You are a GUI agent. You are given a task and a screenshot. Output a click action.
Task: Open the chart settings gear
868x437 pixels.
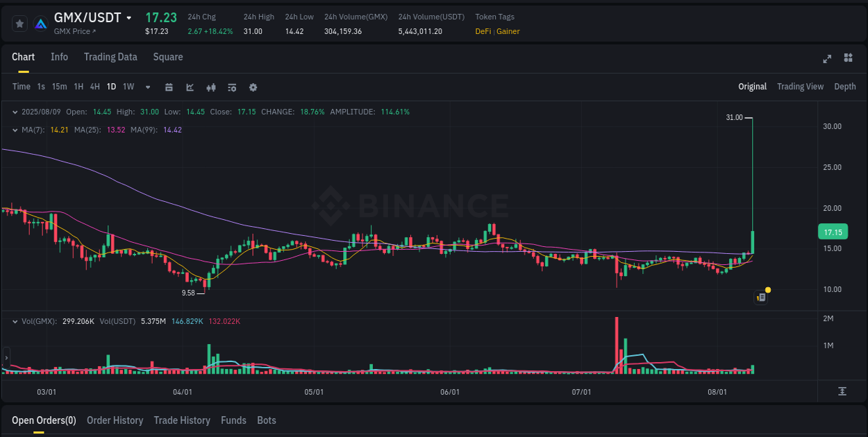coord(253,87)
